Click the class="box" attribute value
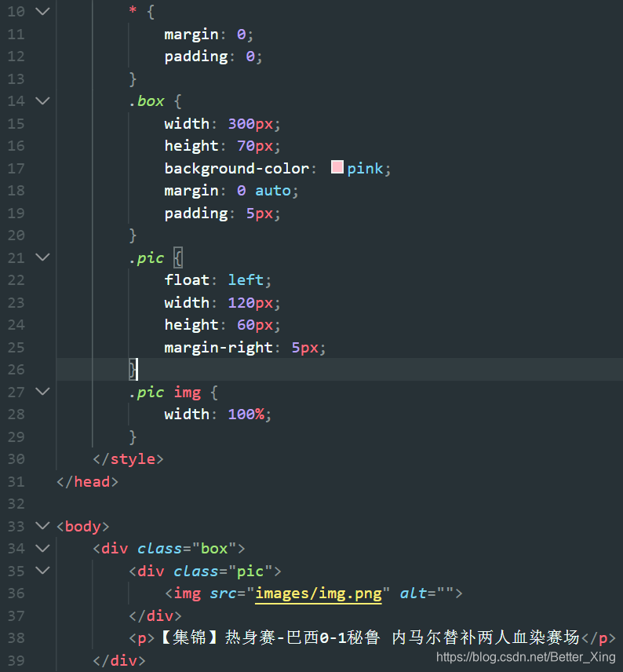The width and height of the screenshot is (623, 672). click(214, 549)
